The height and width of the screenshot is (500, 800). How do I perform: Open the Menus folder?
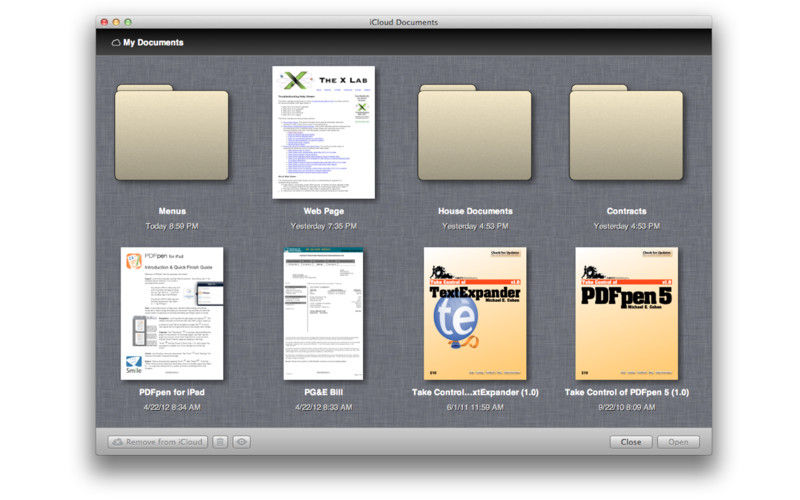pos(171,133)
